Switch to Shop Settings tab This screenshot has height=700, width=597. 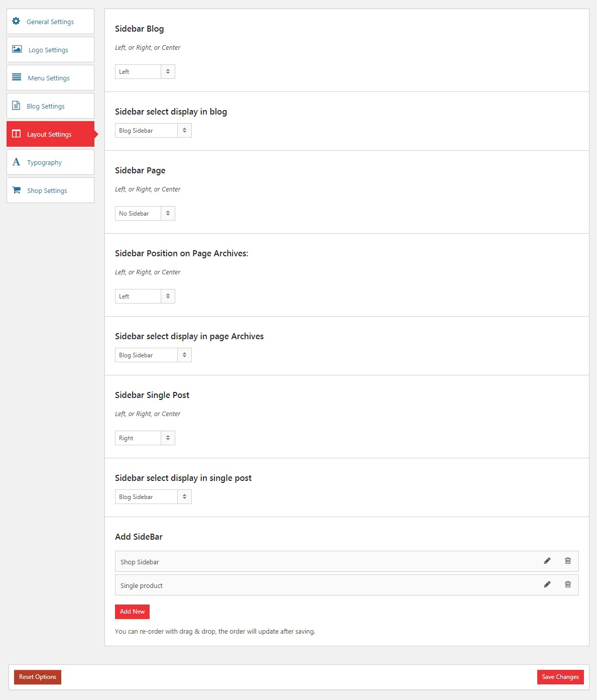tap(50, 190)
